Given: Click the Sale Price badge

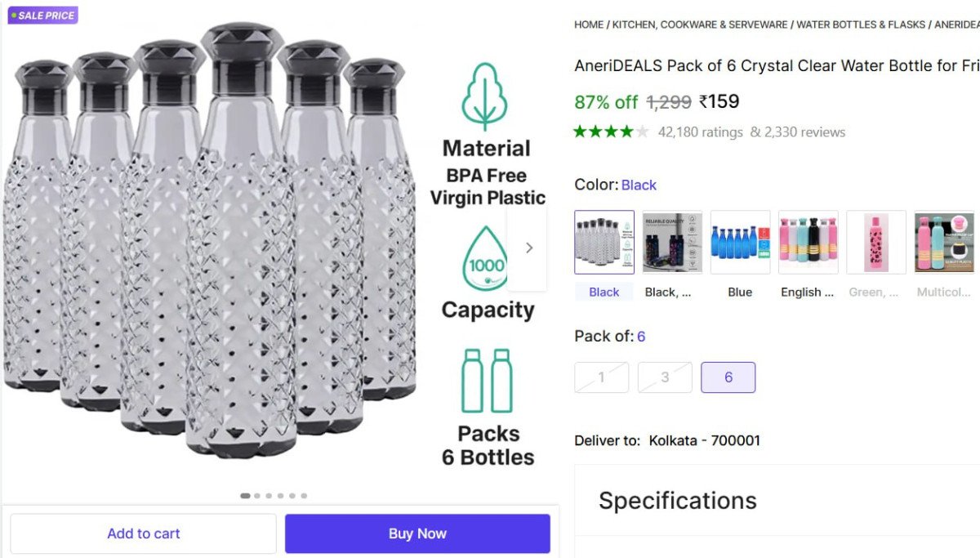Looking at the screenshot, I should pos(42,15).
